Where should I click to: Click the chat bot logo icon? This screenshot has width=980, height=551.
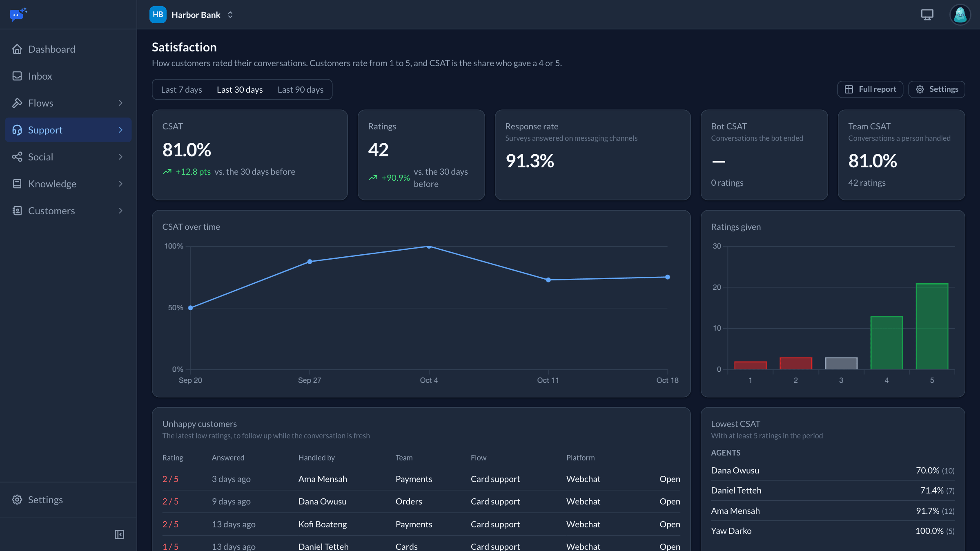(18, 14)
